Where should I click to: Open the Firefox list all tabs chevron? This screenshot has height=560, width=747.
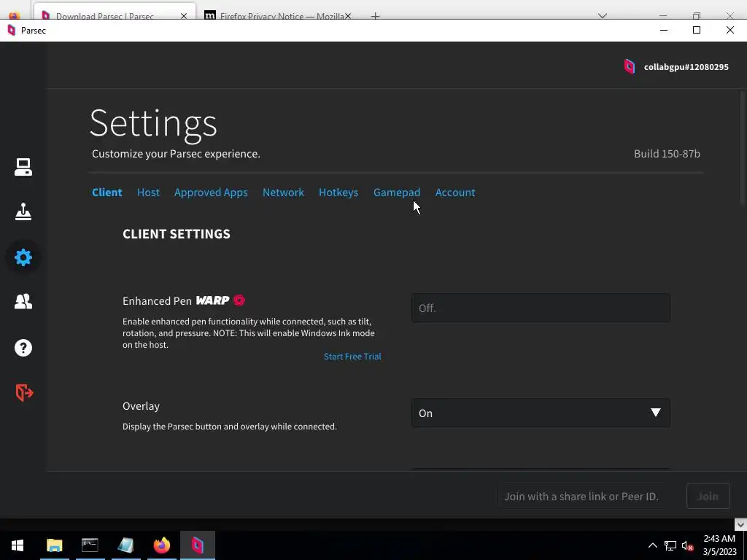(x=603, y=16)
